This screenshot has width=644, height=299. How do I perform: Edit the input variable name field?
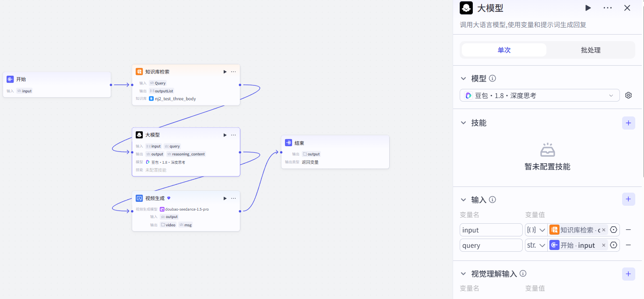click(x=491, y=230)
